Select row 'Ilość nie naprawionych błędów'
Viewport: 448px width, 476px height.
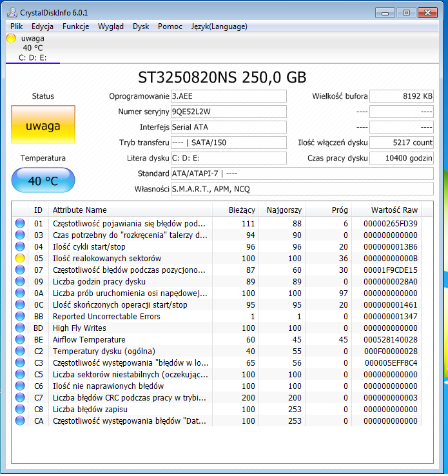click(x=217, y=386)
